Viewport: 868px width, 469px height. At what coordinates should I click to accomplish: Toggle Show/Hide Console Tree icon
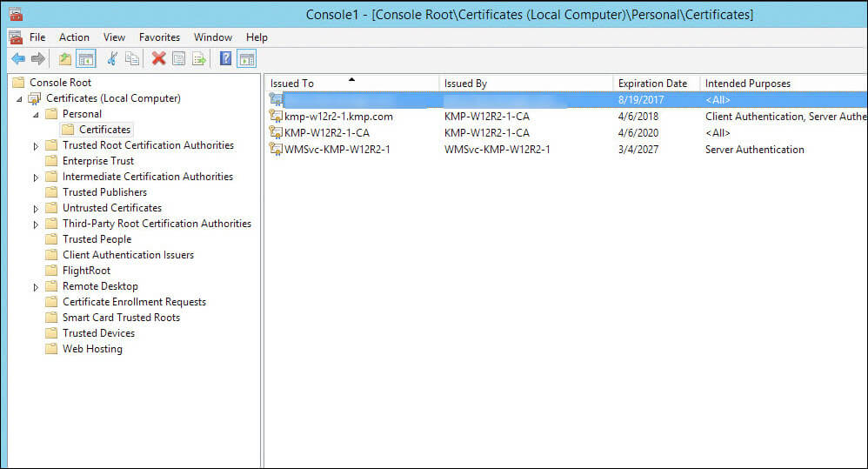pyautogui.click(x=86, y=58)
